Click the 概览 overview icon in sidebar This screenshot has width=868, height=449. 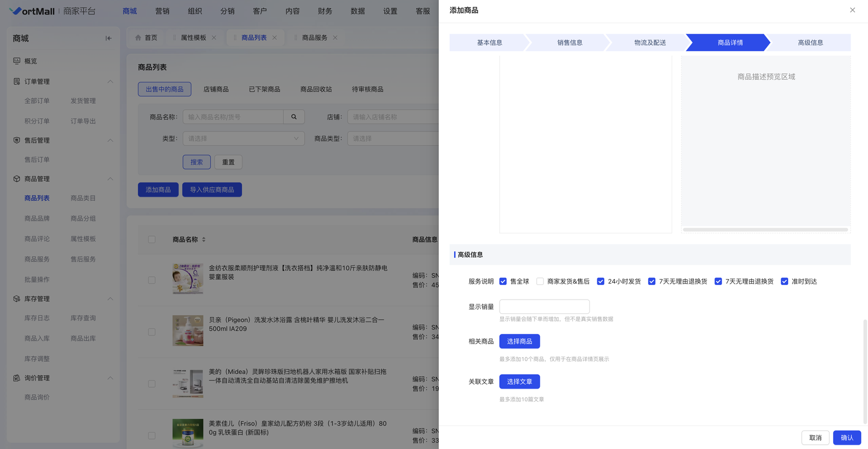17,61
